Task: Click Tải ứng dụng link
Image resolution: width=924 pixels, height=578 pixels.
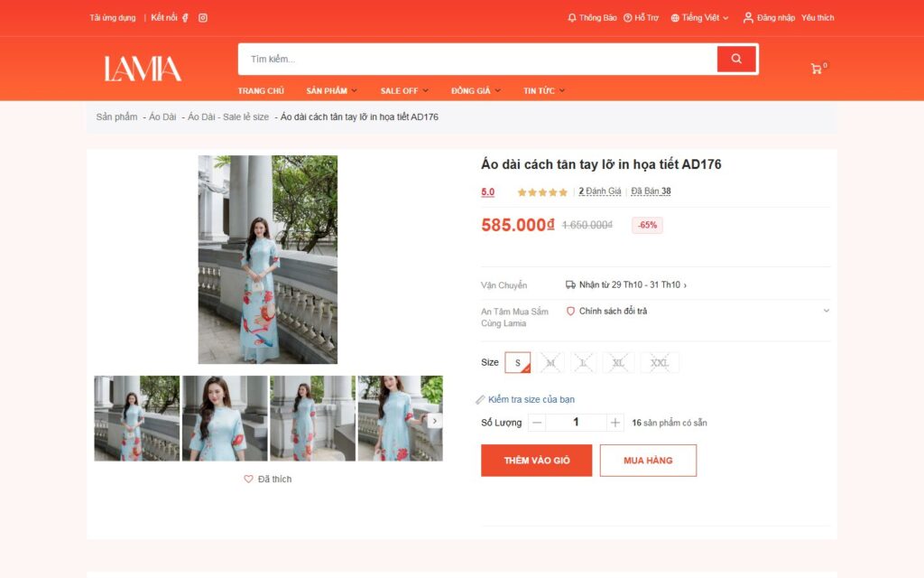Action: [x=113, y=18]
